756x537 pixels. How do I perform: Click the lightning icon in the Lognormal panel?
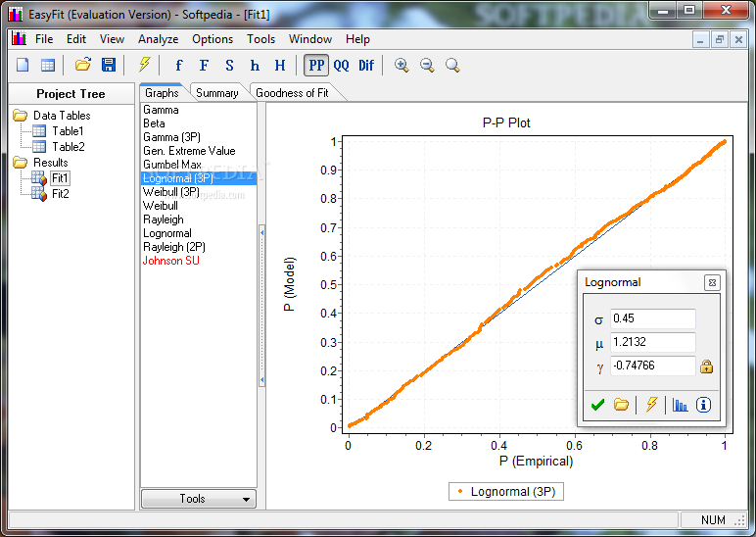point(651,405)
